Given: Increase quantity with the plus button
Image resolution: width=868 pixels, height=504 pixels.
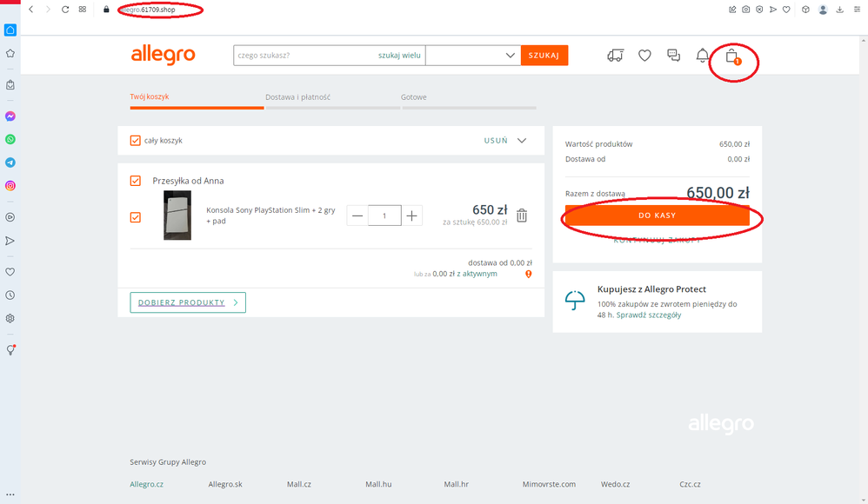Looking at the screenshot, I should click(x=412, y=216).
